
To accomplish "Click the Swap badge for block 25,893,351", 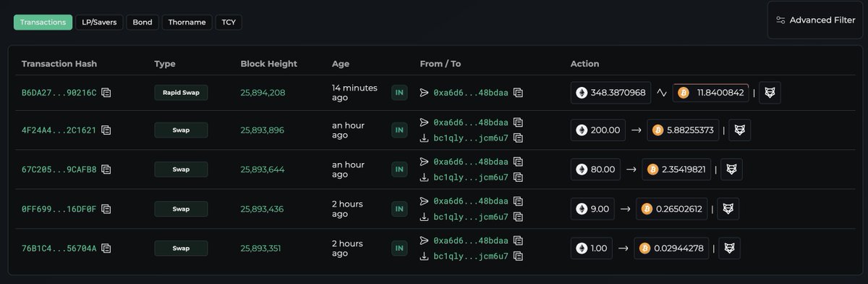I will click(x=181, y=248).
